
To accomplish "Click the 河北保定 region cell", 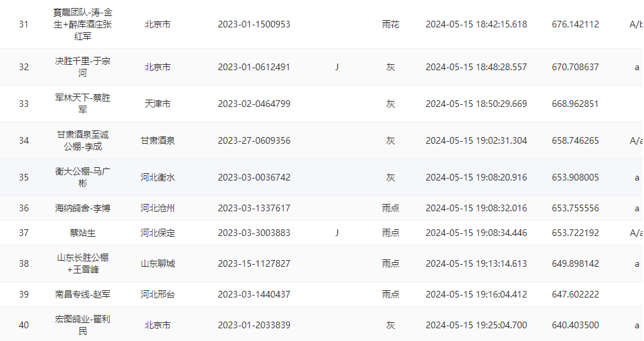I will click(157, 233).
